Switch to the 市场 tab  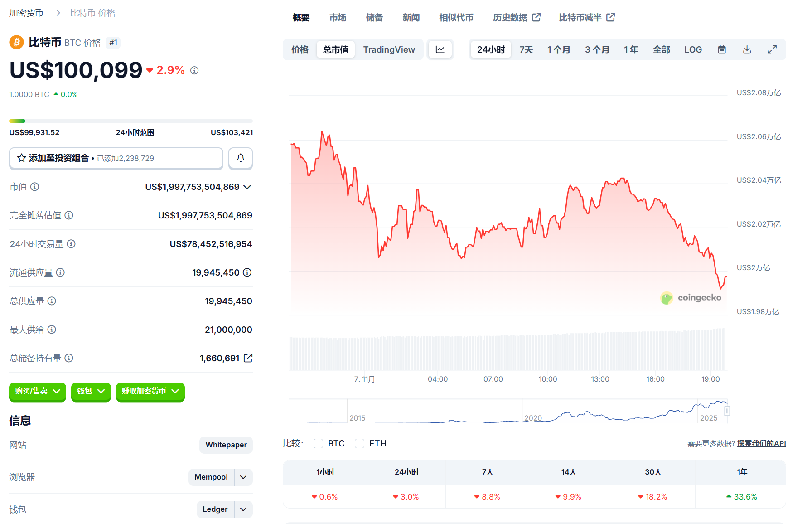pos(338,17)
